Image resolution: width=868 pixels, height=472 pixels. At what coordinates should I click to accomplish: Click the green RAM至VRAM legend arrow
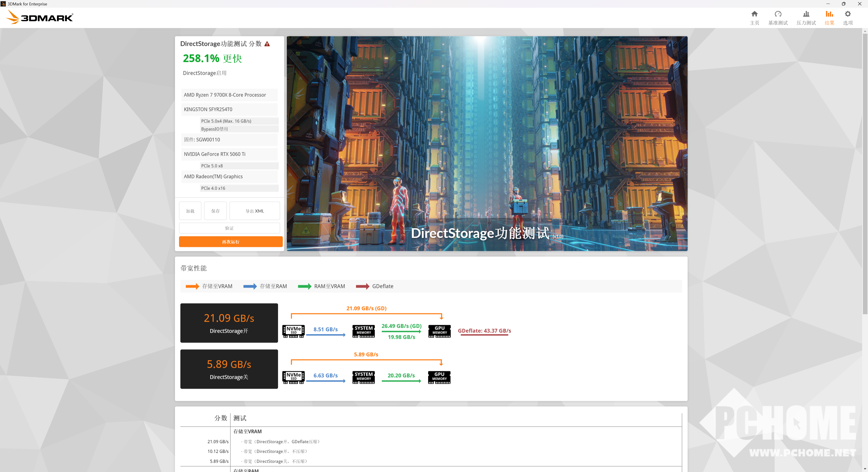(305, 286)
